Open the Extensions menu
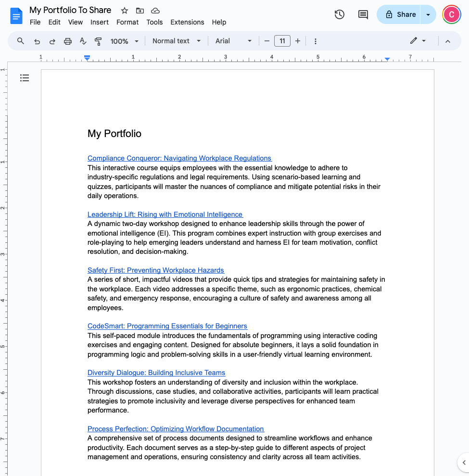The width and height of the screenshot is (469, 476). pyautogui.click(x=187, y=22)
